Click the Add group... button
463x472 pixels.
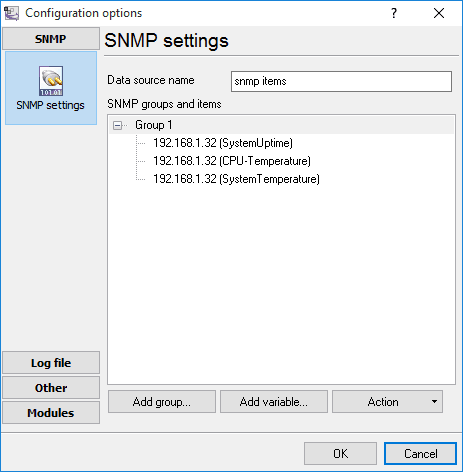coord(162,402)
